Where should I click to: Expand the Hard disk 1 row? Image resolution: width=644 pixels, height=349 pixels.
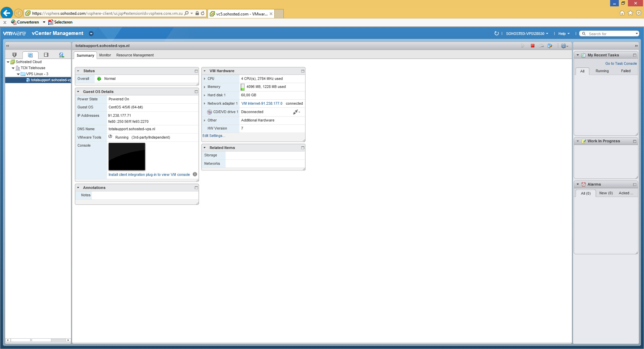click(205, 95)
